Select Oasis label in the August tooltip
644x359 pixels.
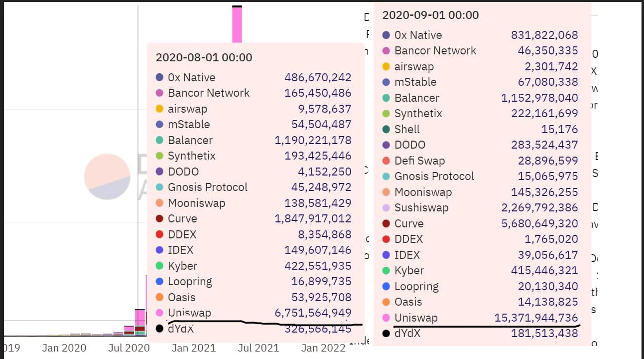(x=182, y=297)
